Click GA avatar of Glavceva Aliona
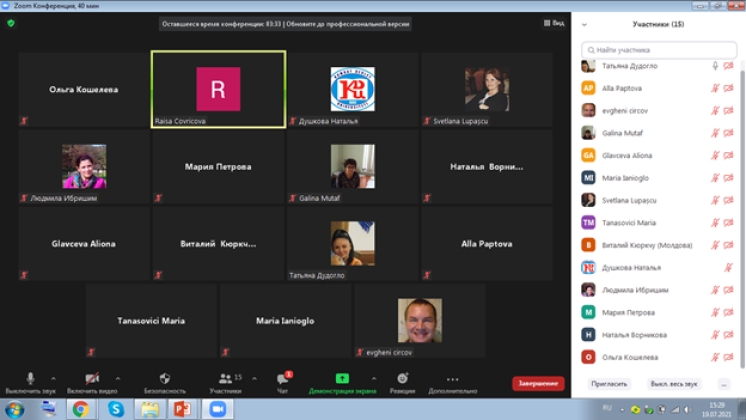The image size is (746, 420). tap(589, 155)
